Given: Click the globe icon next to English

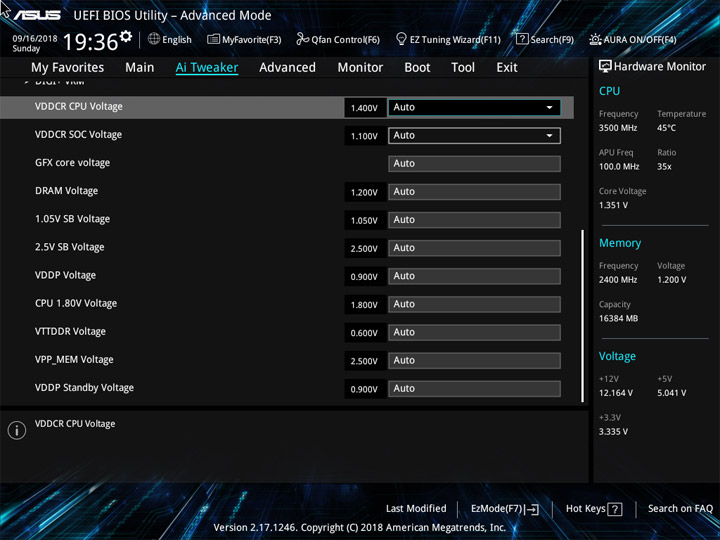Looking at the screenshot, I should [154, 39].
